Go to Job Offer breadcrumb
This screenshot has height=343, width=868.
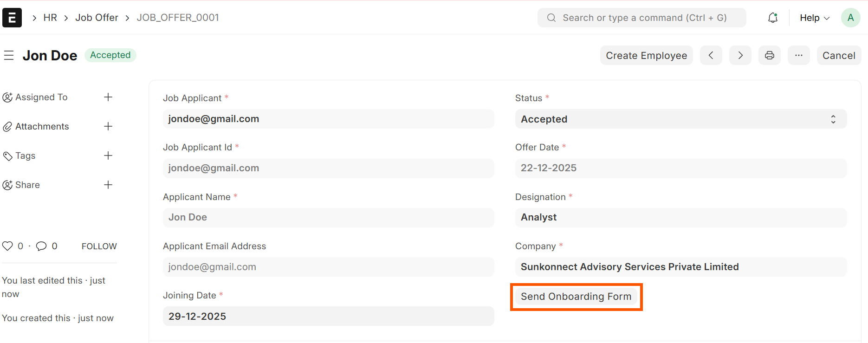pos(97,18)
